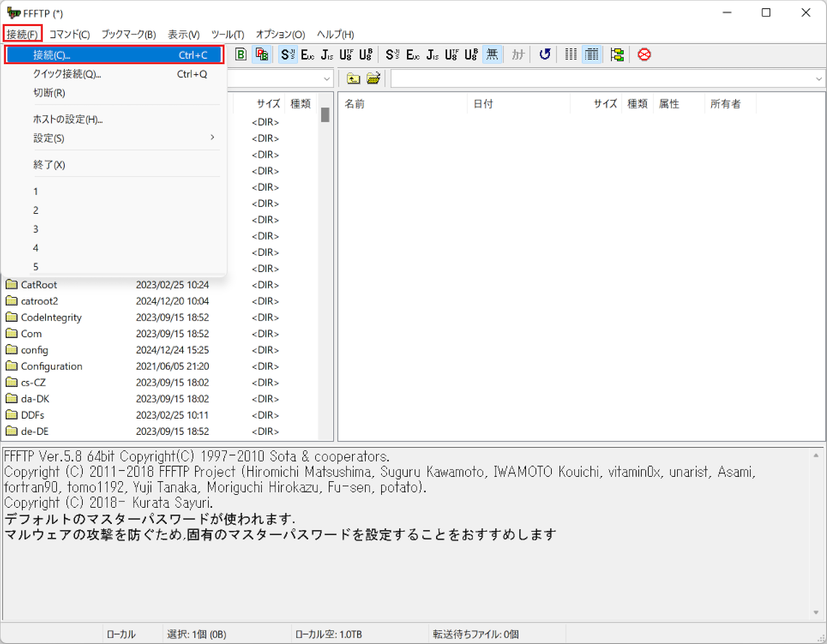Open the local path dropdown arrow

click(x=327, y=79)
